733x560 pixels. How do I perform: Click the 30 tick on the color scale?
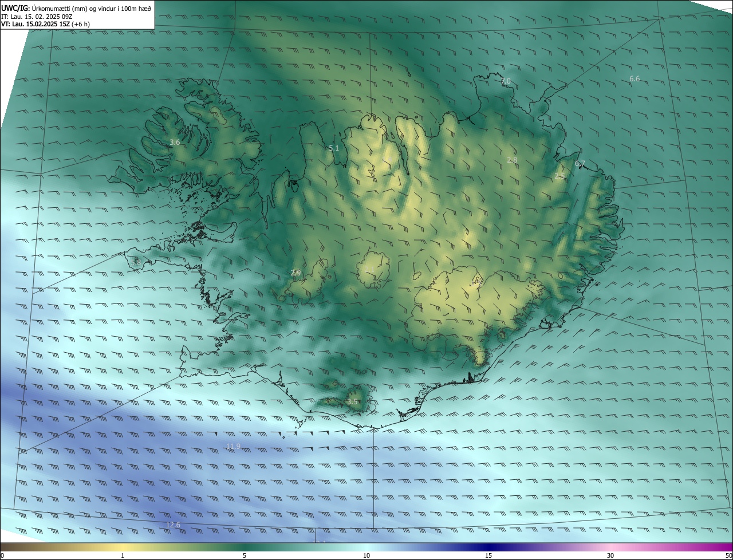(x=610, y=556)
